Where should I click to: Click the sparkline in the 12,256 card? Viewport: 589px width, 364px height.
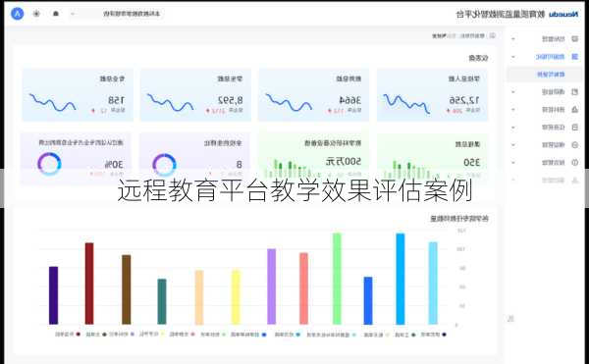[406, 104]
